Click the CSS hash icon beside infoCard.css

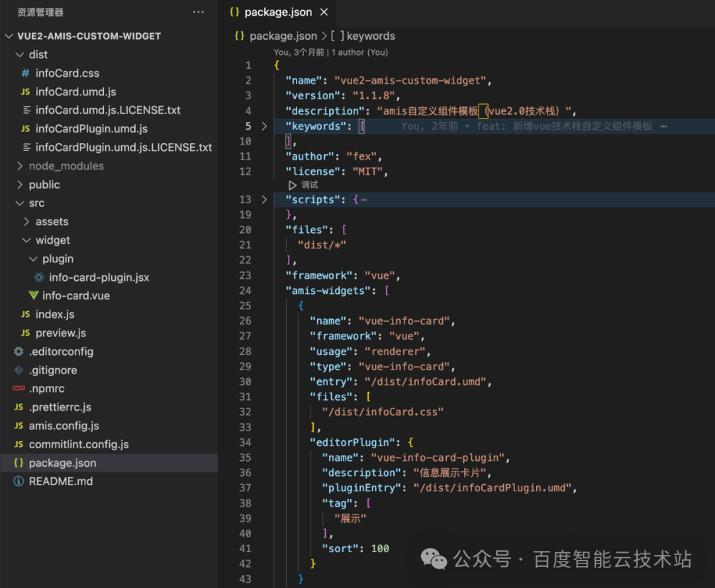tap(26, 73)
